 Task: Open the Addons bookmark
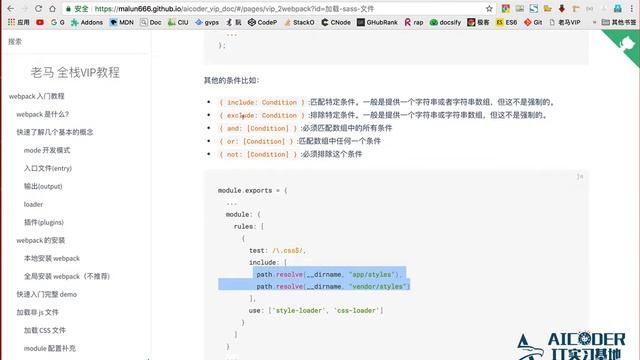tap(87, 22)
